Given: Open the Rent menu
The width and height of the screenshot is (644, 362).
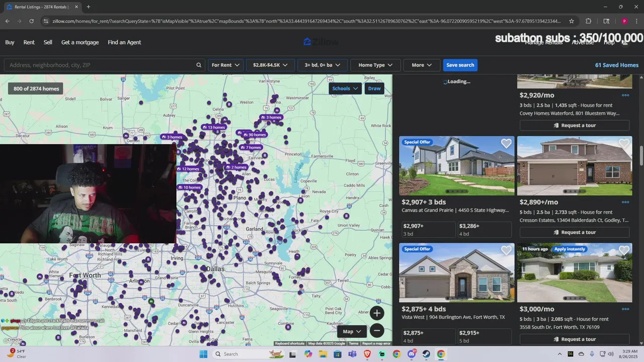Looking at the screenshot, I should click(29, 42).
